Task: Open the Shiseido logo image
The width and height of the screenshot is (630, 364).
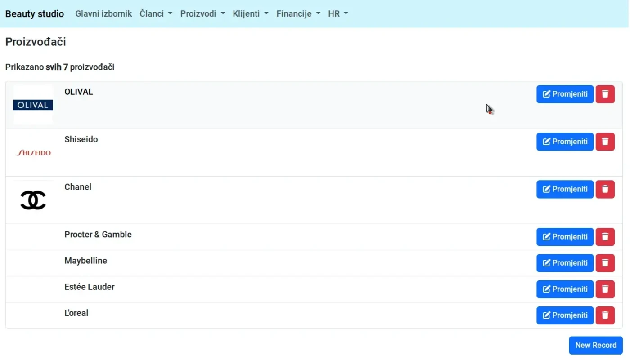Action: pyautogui.click(x=33, y=153)
